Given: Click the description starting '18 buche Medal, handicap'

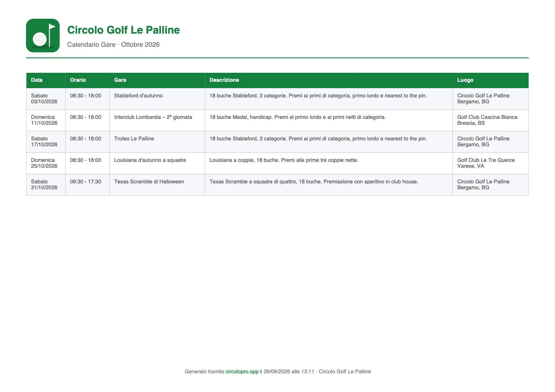Looking at the screenshot, I should [x=328, y=120].
